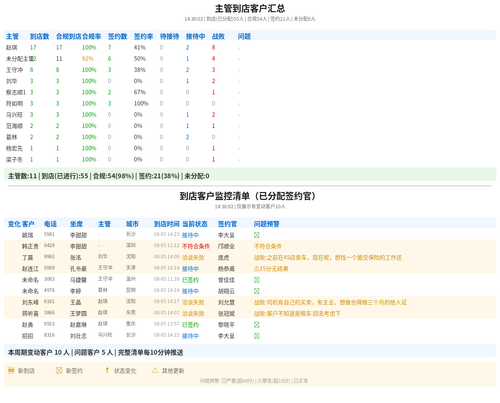The image size is (500, 403).
Task: Click the 接待中 status in row 4978
Action: coord(190,291)
